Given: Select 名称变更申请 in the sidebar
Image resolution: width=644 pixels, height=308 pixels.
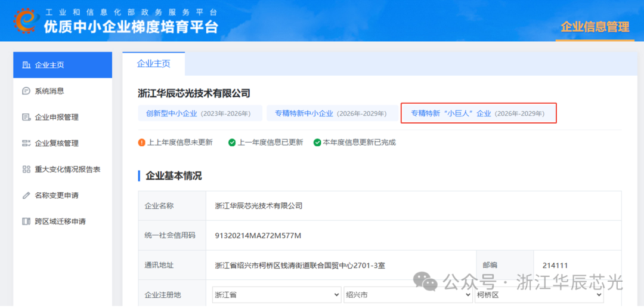Looking at the screenshot, I should coord(63,195).
